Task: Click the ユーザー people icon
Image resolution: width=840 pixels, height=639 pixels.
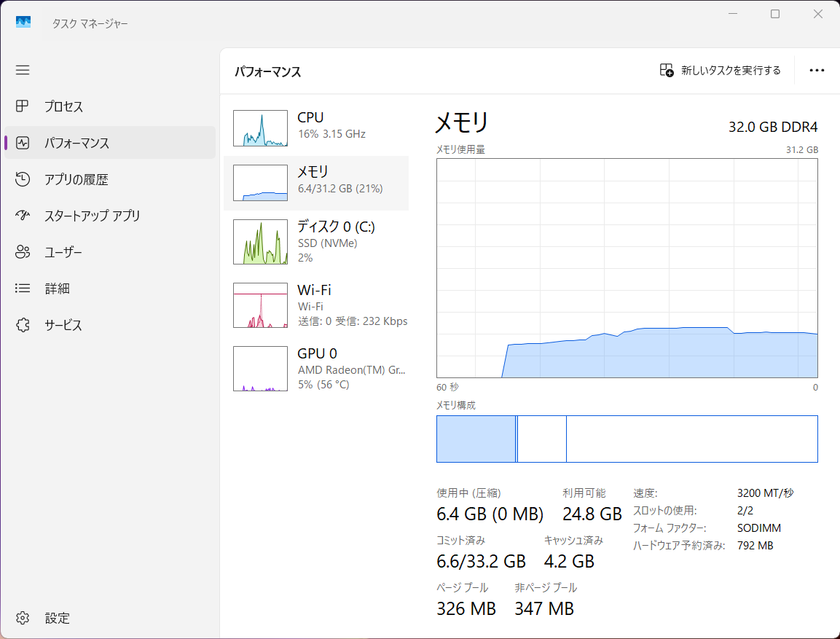Action: tap(23, 252)
